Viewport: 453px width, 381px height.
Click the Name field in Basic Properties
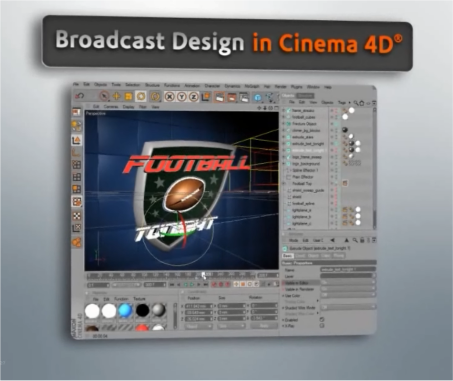tap(348, 269)
